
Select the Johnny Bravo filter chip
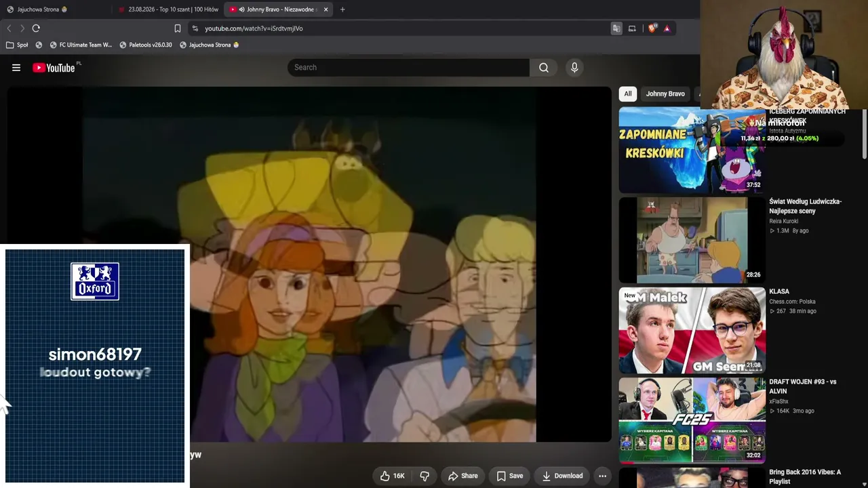click(x=665, y=94)
